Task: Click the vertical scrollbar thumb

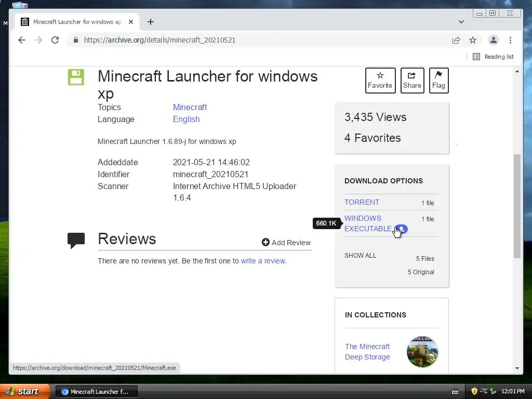Action: (x=517, y=206)
